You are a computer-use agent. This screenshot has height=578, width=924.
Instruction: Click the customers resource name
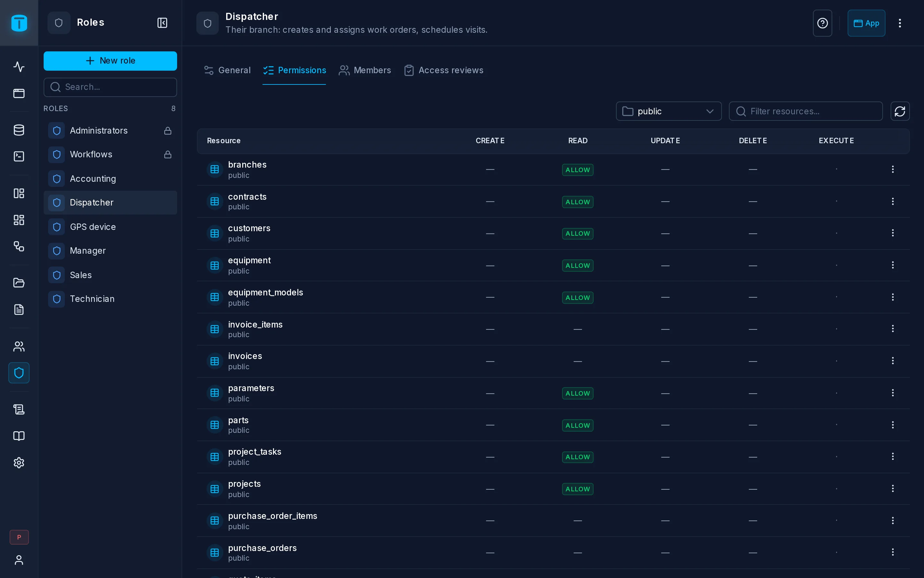(249, 228)
